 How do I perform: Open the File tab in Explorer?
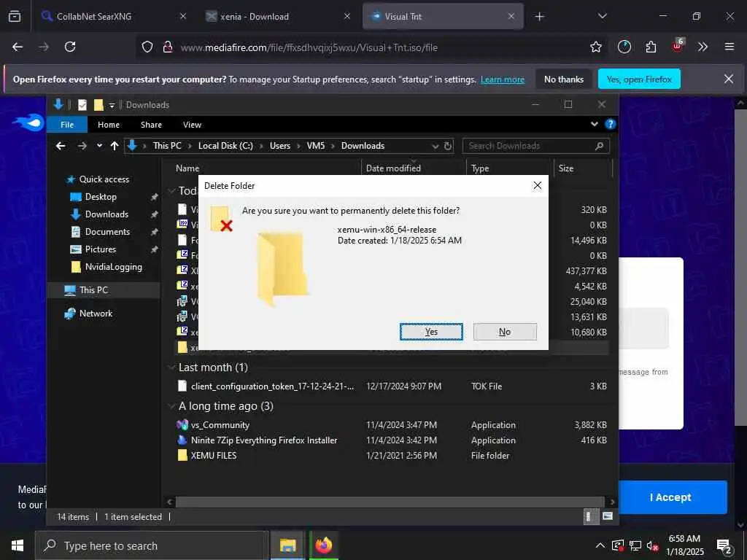pos(67,125)
